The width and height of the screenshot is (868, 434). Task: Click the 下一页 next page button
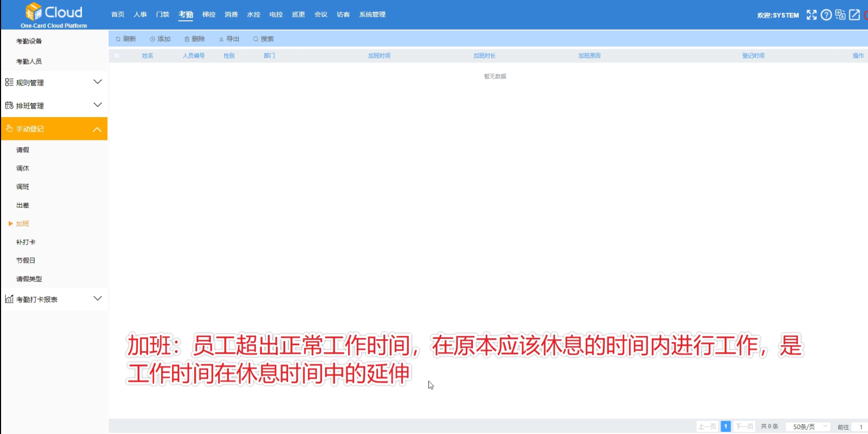pyautogui.click(x=744, y=427)
